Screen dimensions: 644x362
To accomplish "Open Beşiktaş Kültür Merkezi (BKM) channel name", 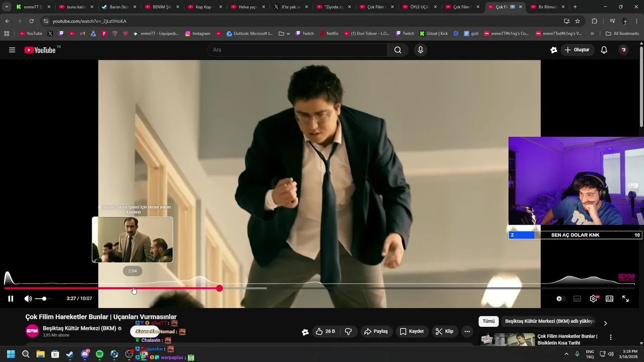I will (x=79, y=328).
